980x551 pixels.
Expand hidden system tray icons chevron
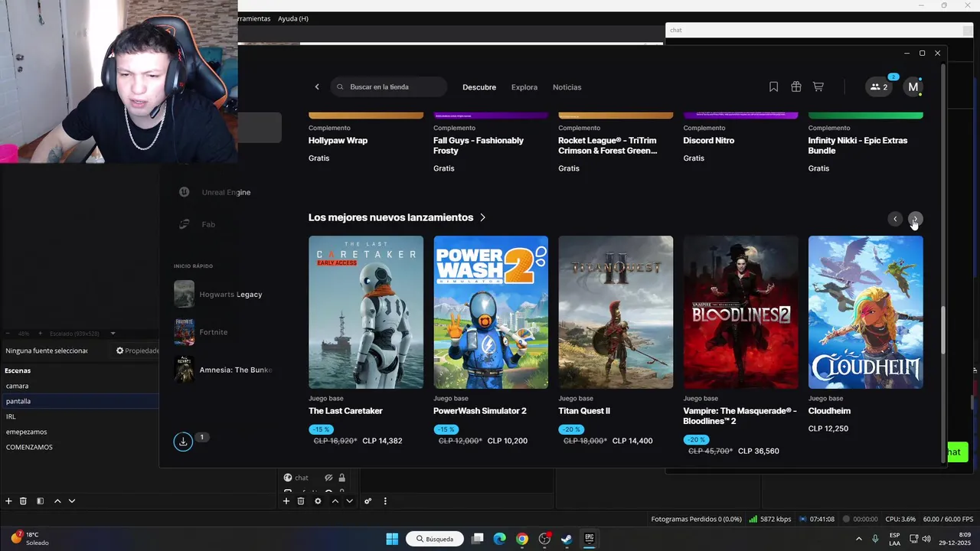pyautogui.click(x=858, y=539)
